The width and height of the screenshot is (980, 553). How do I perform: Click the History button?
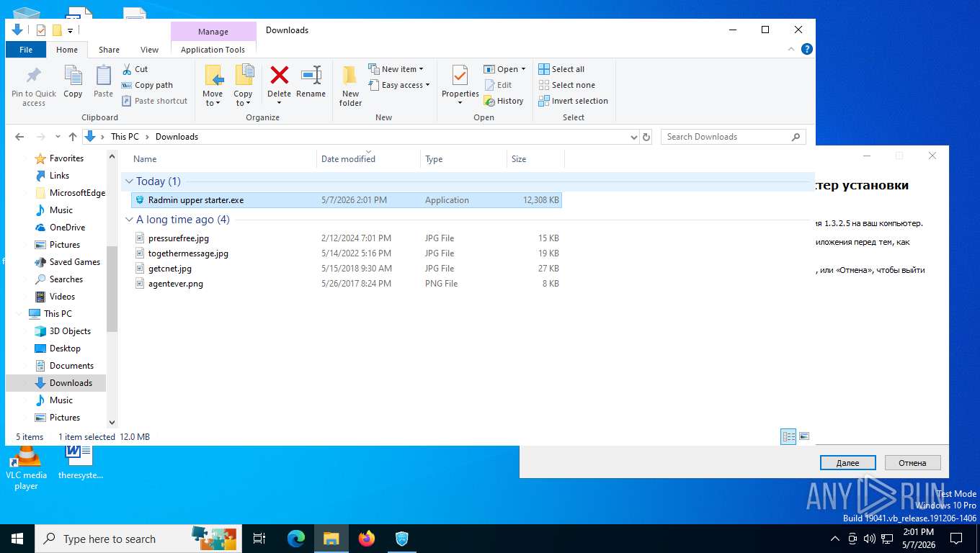504,101
